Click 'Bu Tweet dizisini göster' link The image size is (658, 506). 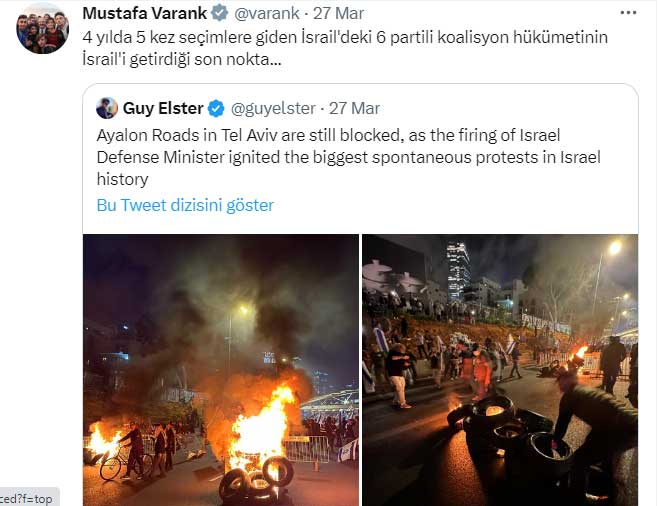(x=185, y=205)
